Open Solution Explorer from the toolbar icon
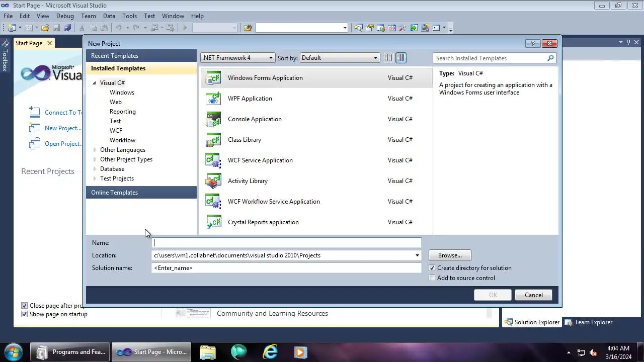This screenshot has width=644, height=362. pyautogui.click(x=359, y=28)
